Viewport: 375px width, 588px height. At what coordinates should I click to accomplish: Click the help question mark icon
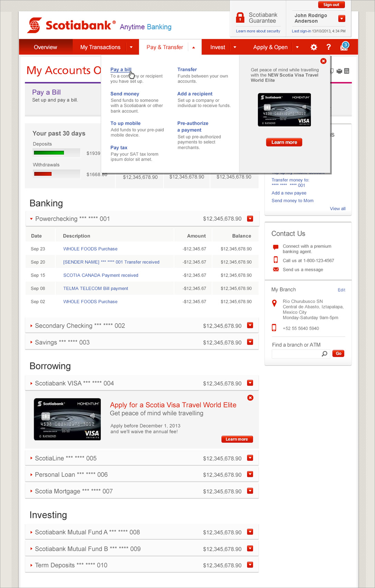point(329,47)
